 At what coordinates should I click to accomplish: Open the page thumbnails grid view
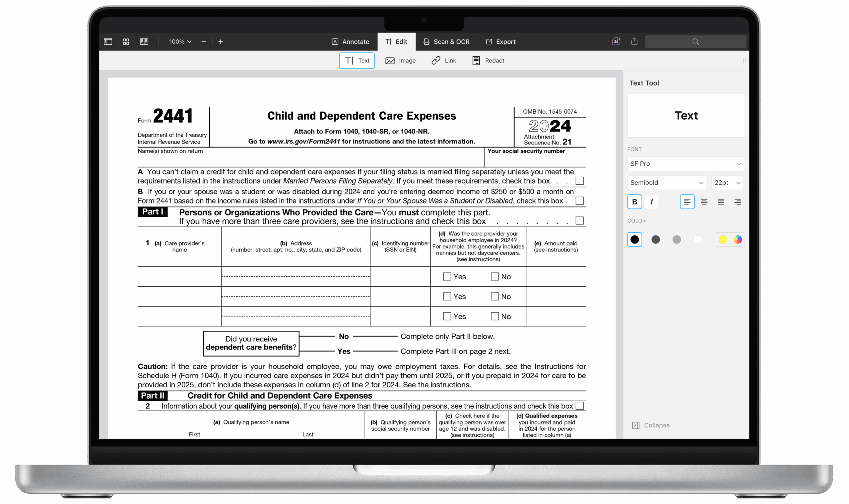[x=126, y=41]
